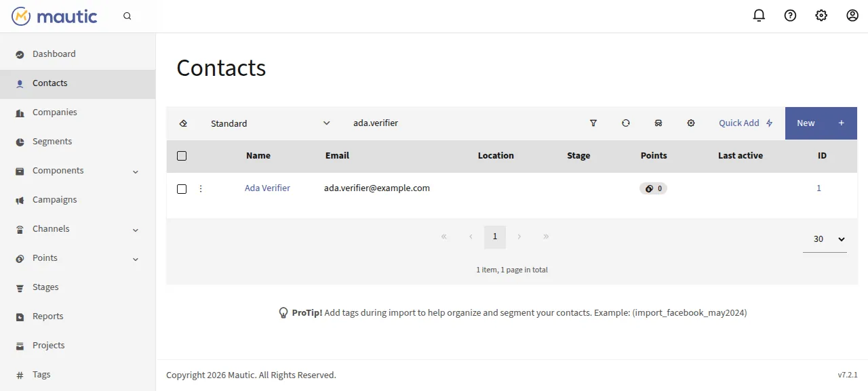This screenshot has height=391, width=868.
Task: Click the Projects sidebar icon
Action: 20,346
